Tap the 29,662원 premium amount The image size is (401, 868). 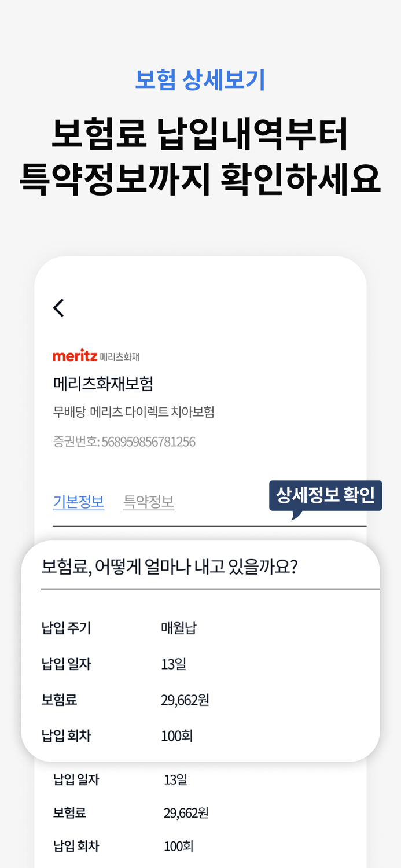186,700
